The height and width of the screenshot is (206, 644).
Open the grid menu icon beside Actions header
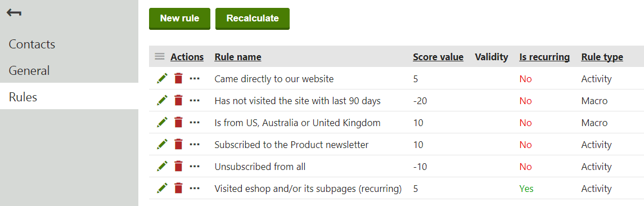[x=160, y=57]
